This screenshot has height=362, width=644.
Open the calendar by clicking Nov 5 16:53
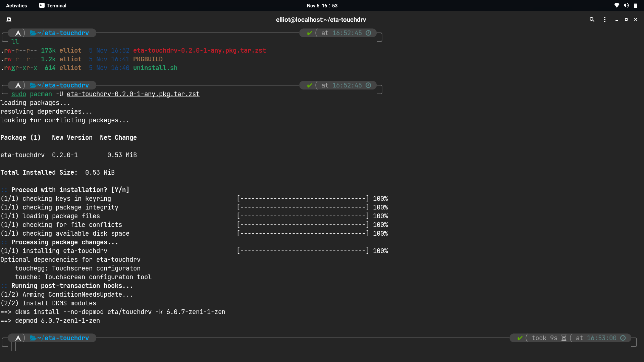(322, 5)
